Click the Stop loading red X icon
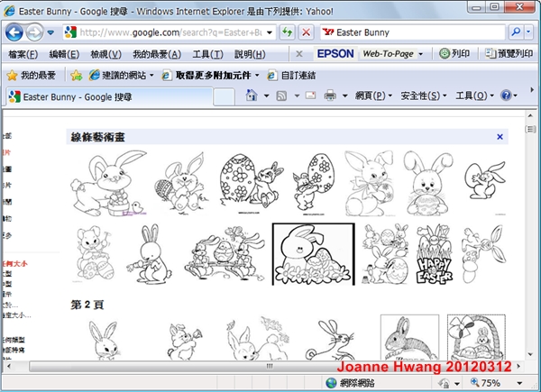 click(x=306, y=32)
